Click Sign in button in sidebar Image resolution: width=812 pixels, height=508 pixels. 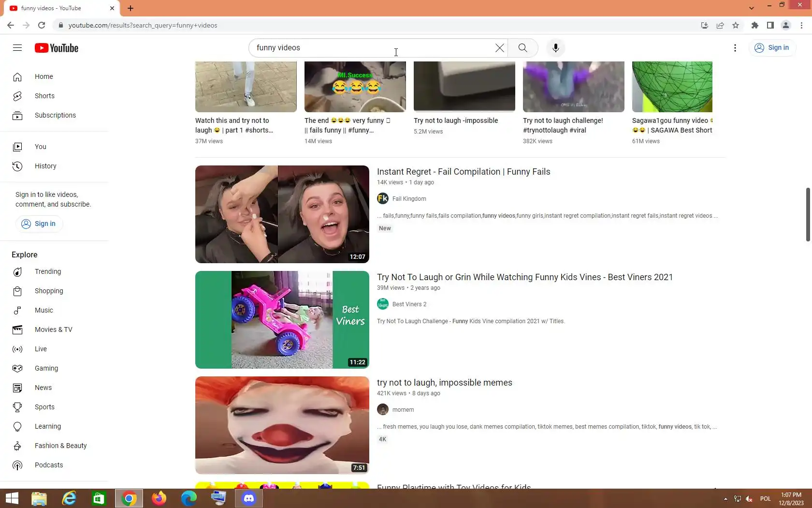(x=39, y=224)
